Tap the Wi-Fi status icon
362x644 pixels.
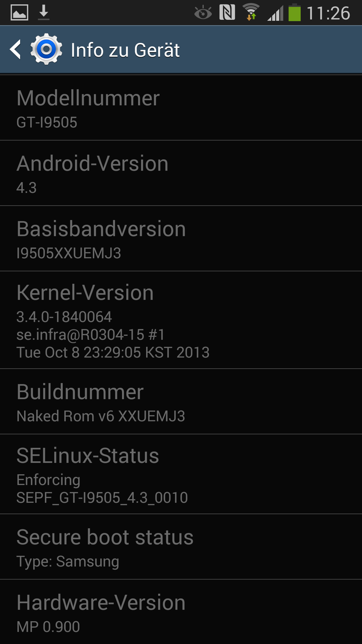point(251,12)
